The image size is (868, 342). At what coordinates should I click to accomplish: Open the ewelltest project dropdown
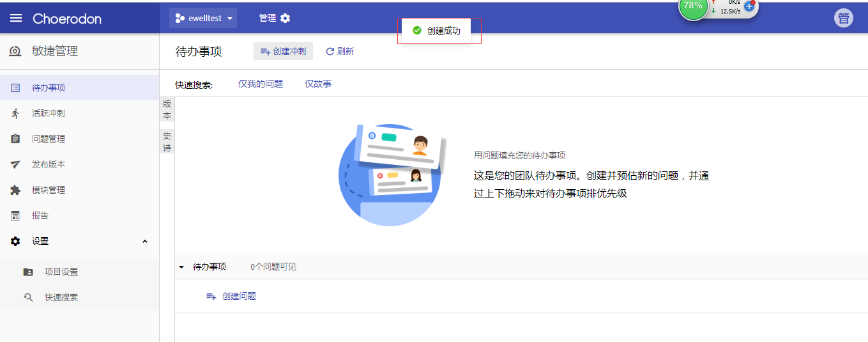(203, 18)
